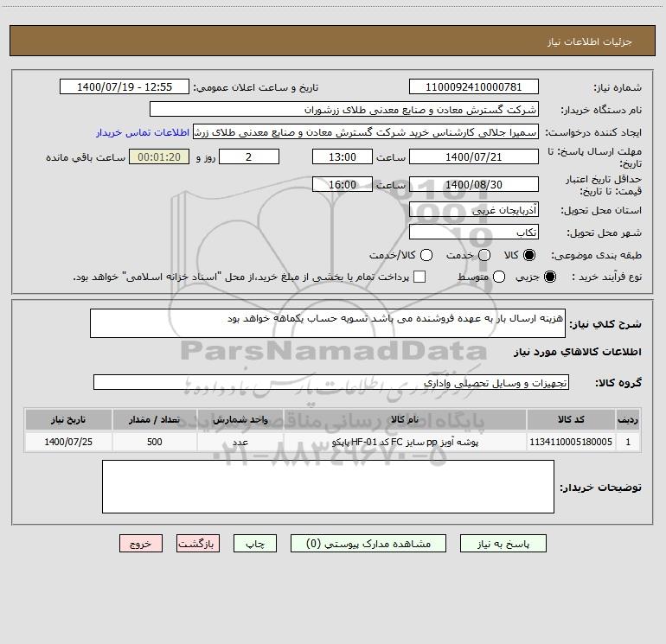Click the بازگشت back button
Viewport: 666px width, 644px height.
point(198,544)
